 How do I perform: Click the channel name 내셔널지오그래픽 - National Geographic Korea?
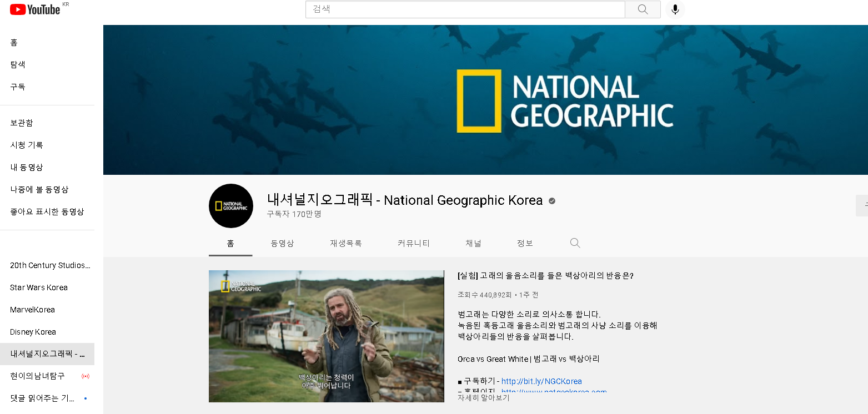405,200
